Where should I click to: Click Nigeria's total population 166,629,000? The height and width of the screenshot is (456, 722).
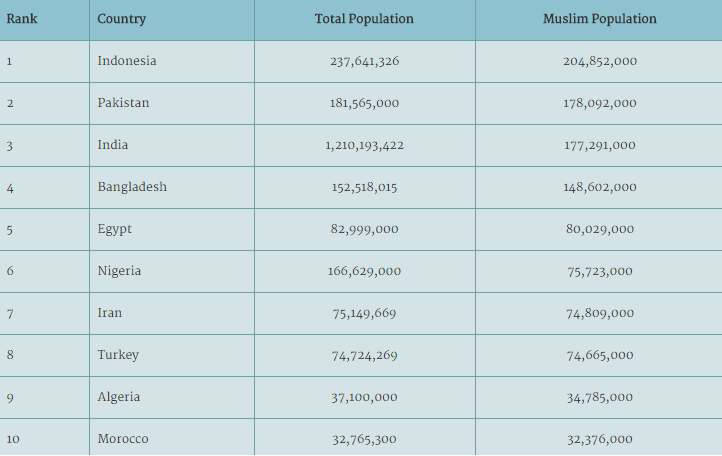(x=364, y=271)
